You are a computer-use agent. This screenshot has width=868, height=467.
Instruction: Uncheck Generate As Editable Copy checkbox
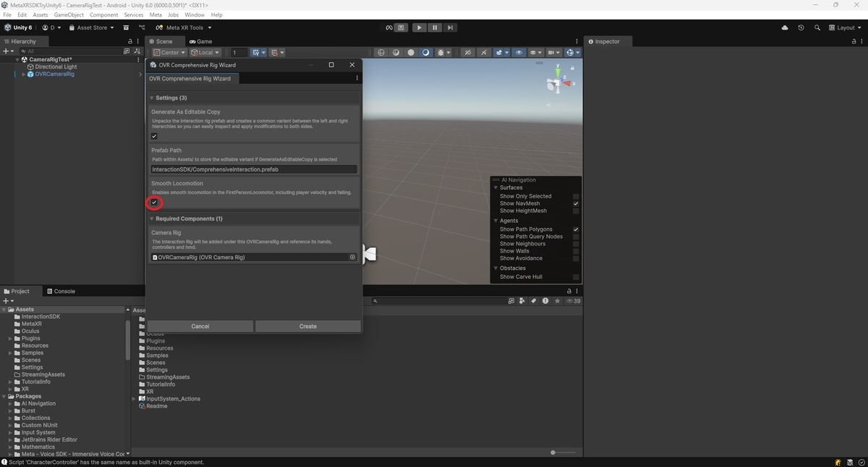pos(154,136)
